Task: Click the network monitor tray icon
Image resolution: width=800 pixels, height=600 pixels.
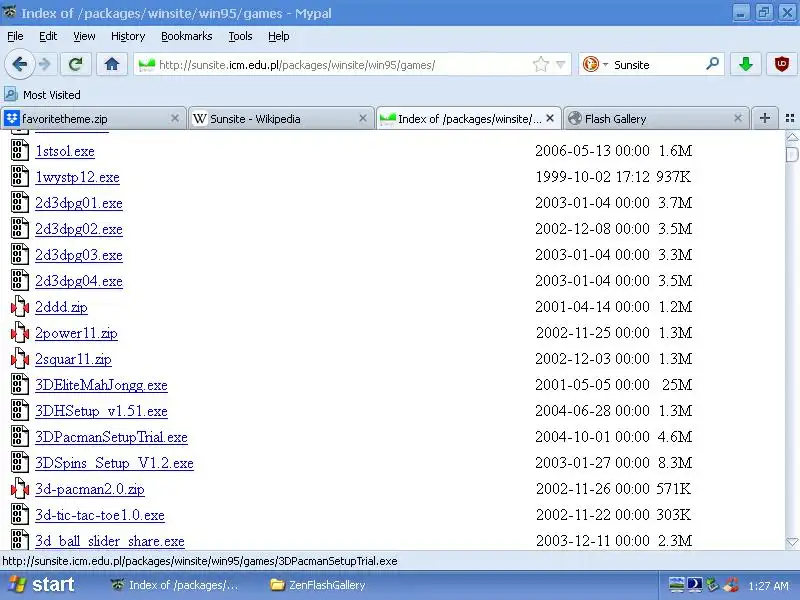Action: point(677,585)
